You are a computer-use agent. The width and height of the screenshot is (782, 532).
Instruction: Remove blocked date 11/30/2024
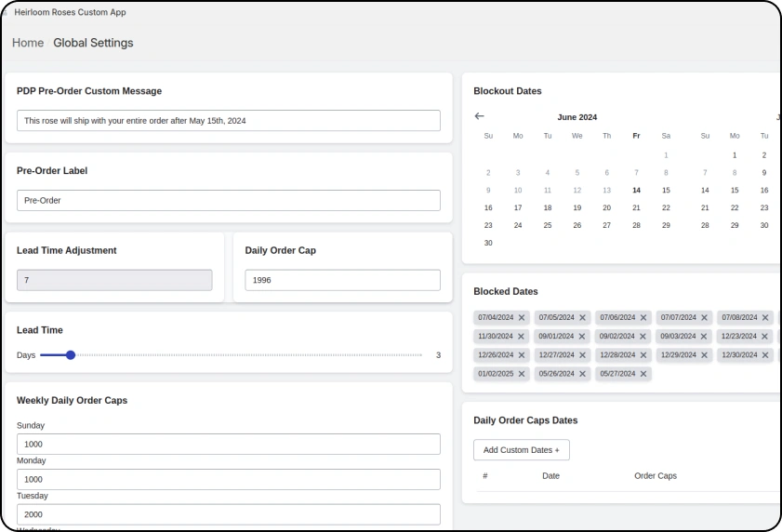(x=521, y=337)
